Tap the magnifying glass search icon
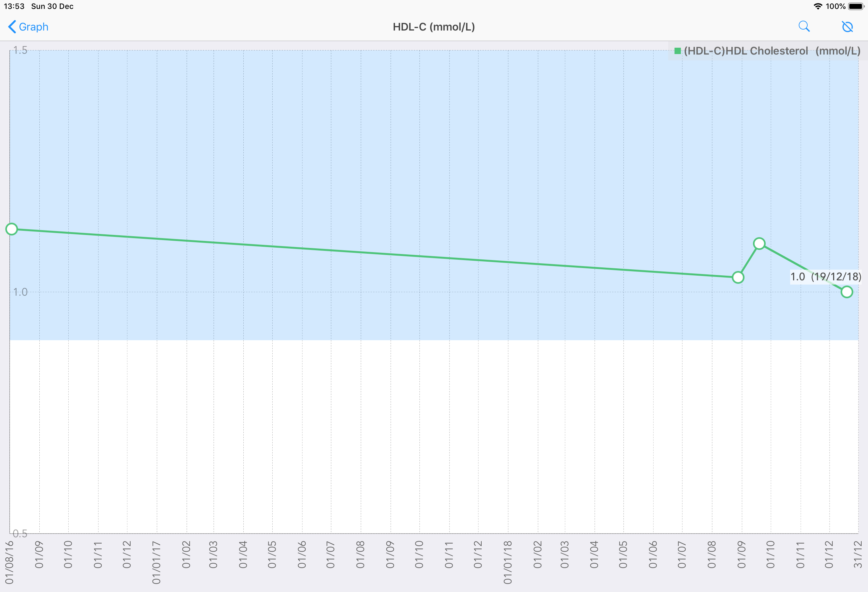This screenshot has height=592, width=868. [804, 26]
